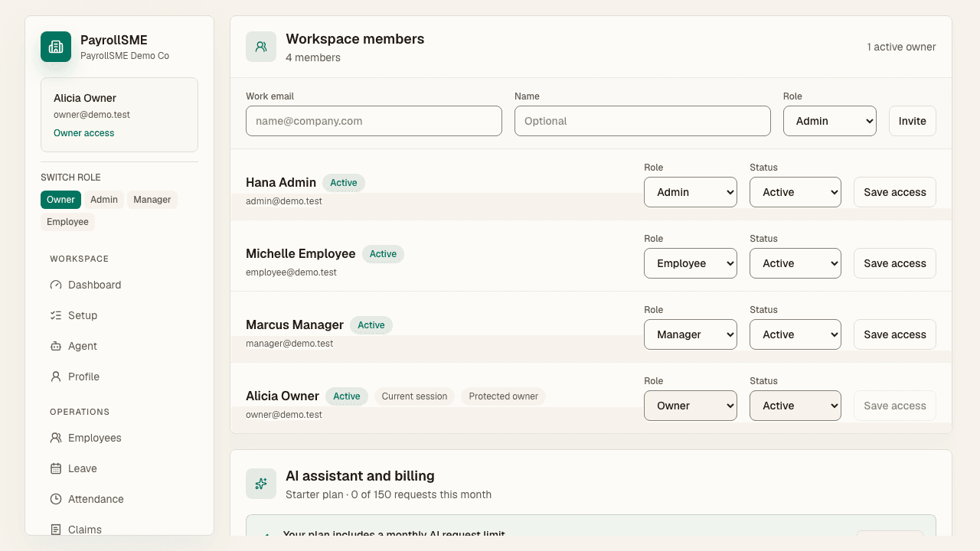Click the "Owner access" label

pyautogui.click(x=84, y=133)
